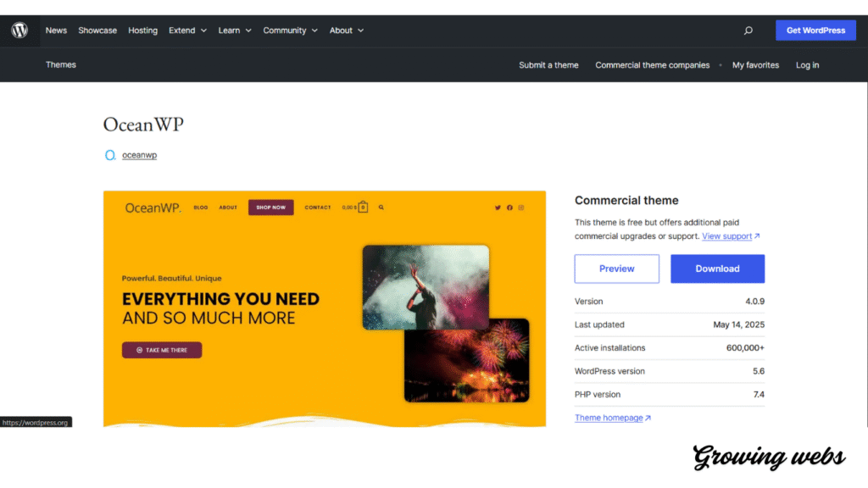
Task: Click the Get WordPress button
Action: pyautogui.click(x=815, y=30)
